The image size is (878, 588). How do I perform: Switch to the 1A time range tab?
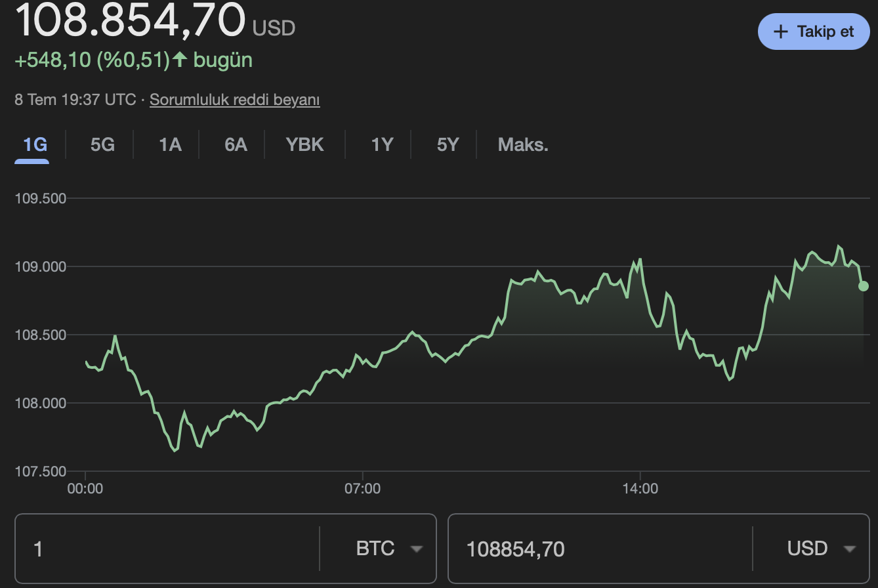[170, 144]
